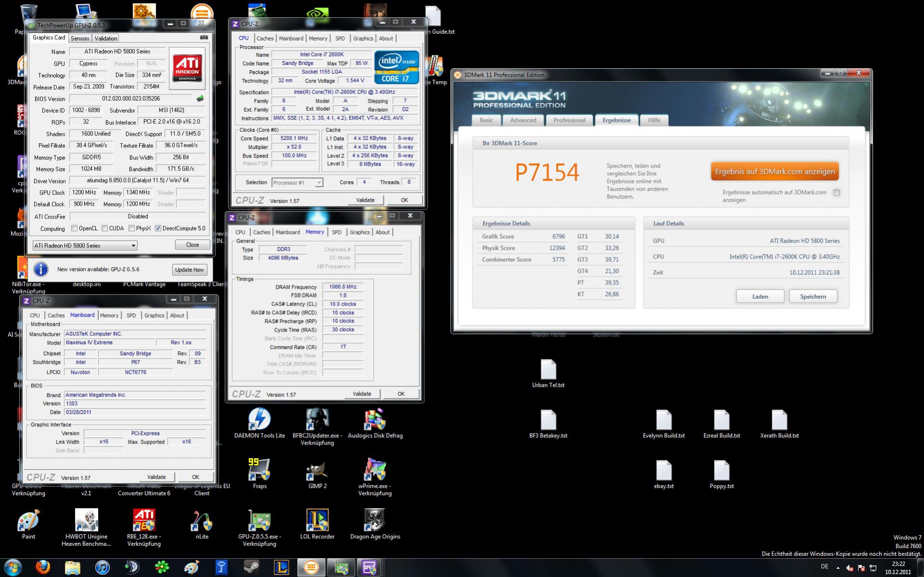Open the Hilfe tab in 3DMark 11
Image resolution: width=924 pixels, height=577 pixels.
pos(654,120)
